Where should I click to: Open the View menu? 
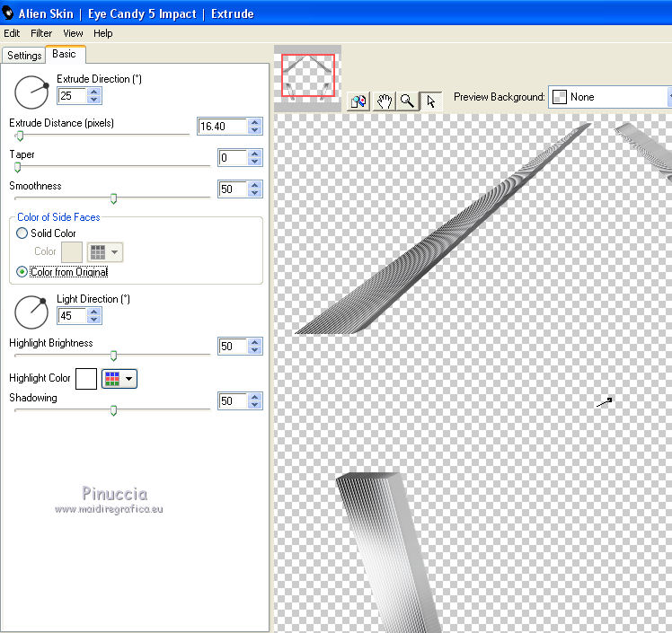[73, 33]
